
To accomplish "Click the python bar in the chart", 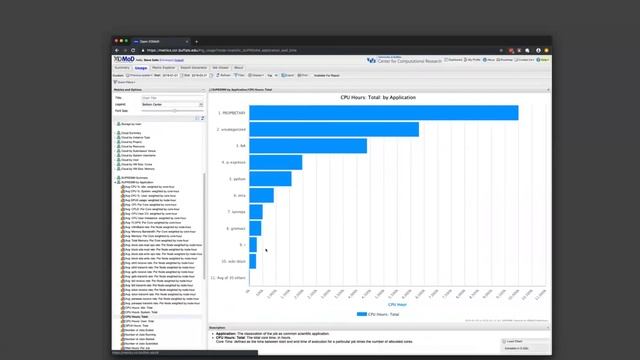I will pos(270,179).
